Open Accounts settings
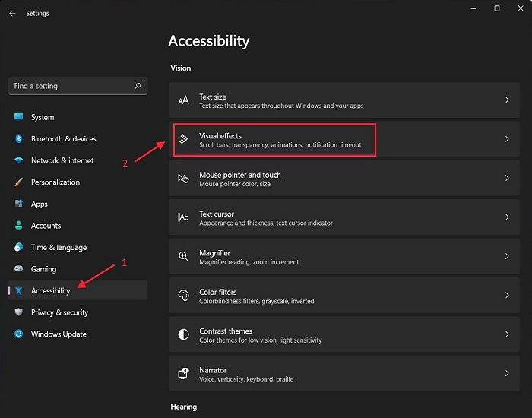Image resolution: width=532 pixels, height=418 pixels. click(78, 226)
